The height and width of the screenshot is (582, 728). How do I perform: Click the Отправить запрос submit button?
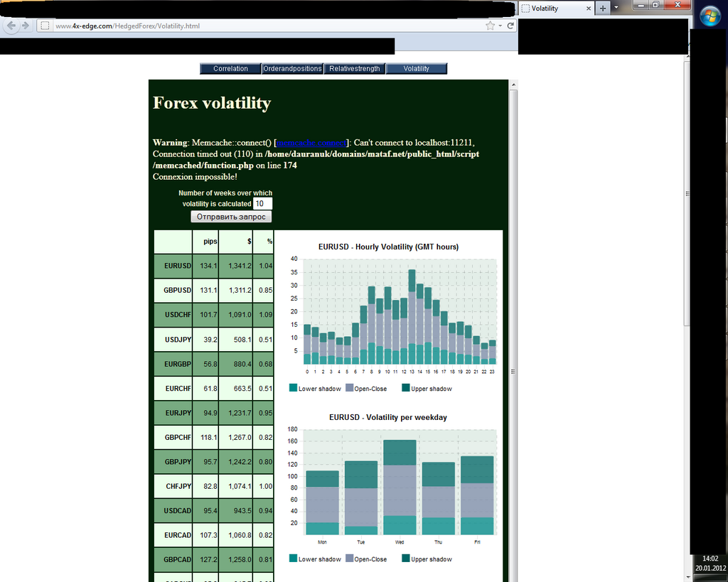tap(231, 217)
